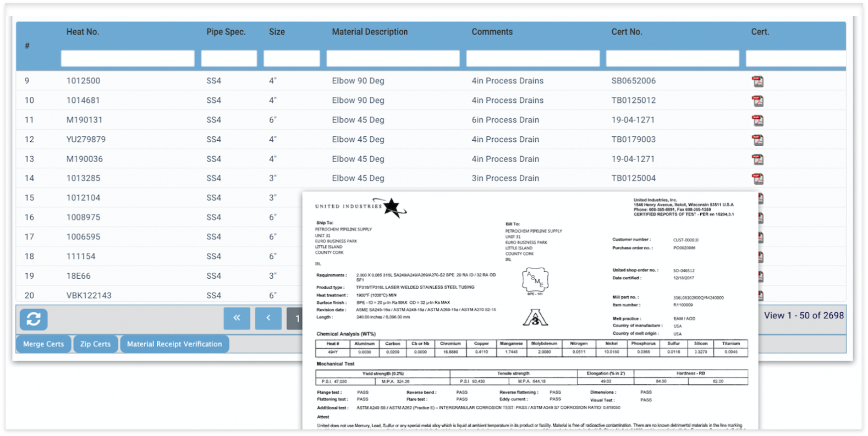Click the Zip Certs button
This screenshot has width=868, height=436.
click(x=95, y=344)
